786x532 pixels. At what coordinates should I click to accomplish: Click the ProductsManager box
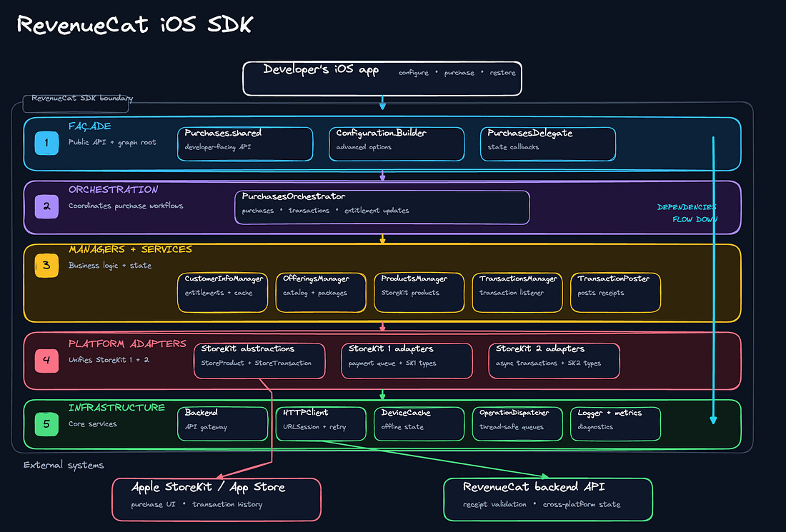(x=419, y=293)
